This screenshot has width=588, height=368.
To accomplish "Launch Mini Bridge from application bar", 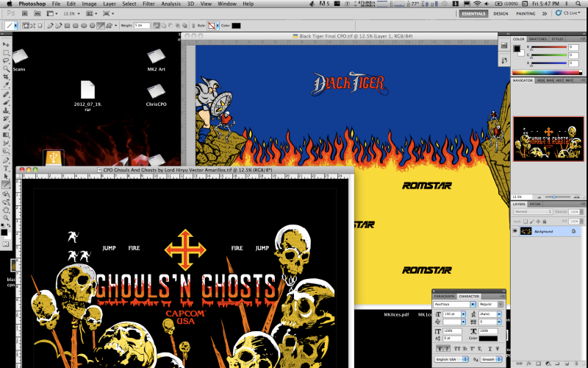I will (x=37, y=13).
